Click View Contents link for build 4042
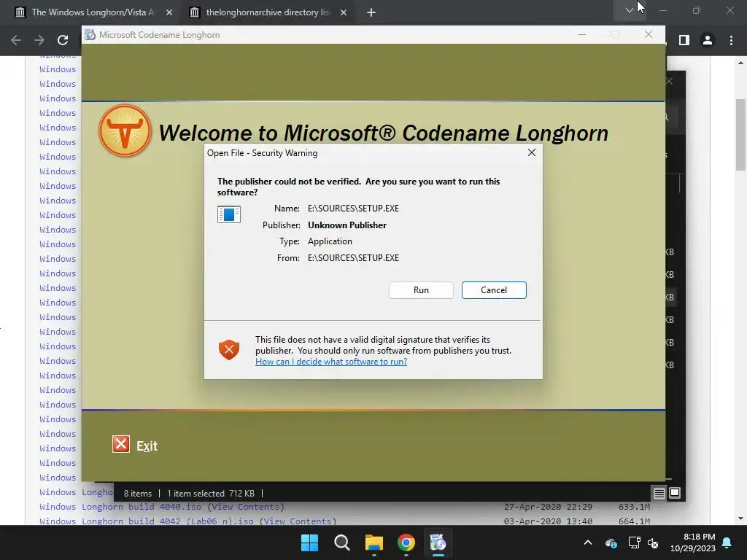747x560 pixels. coord(298,521)
